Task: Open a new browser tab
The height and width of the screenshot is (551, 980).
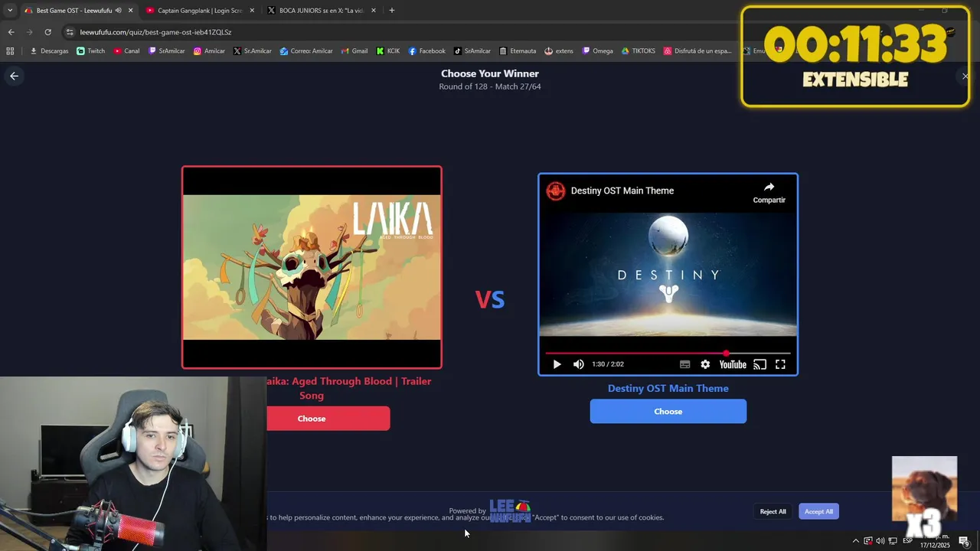Action: pyautogui.click(x=392, y=11)
